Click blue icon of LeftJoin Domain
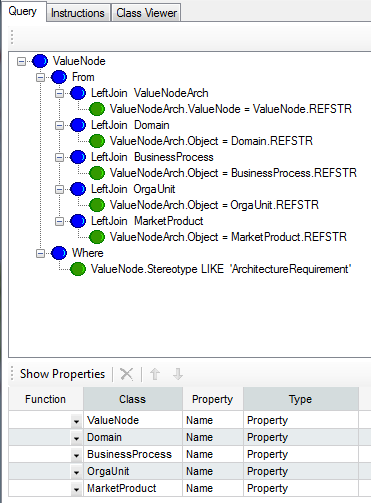This screenshot has width=371, height=503. 78,125
